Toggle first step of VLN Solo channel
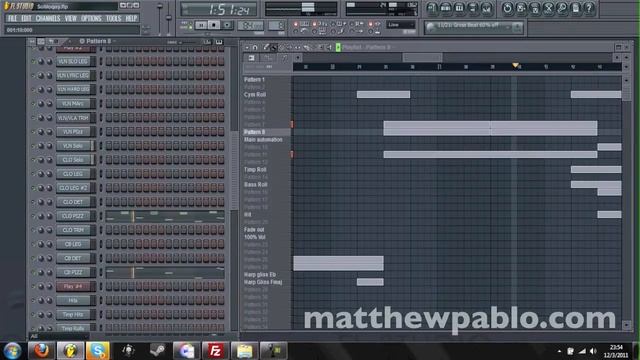Screen dimensions: 640x360 [109, 146]
